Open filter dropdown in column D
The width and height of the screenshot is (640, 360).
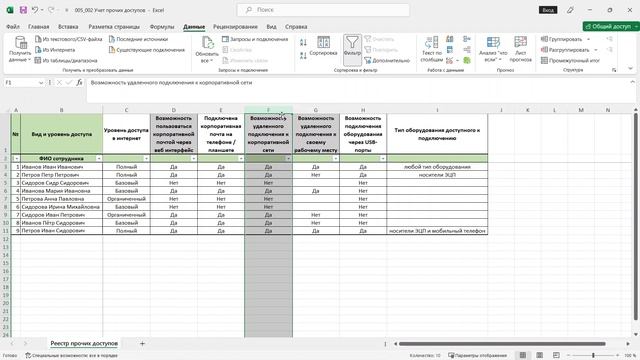(x=194, y=158)
